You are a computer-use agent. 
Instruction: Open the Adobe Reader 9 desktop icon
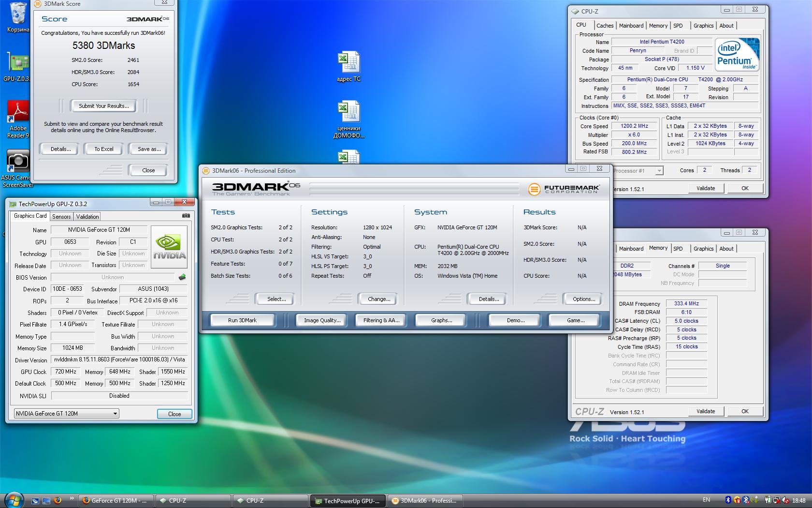coord(18,119)
